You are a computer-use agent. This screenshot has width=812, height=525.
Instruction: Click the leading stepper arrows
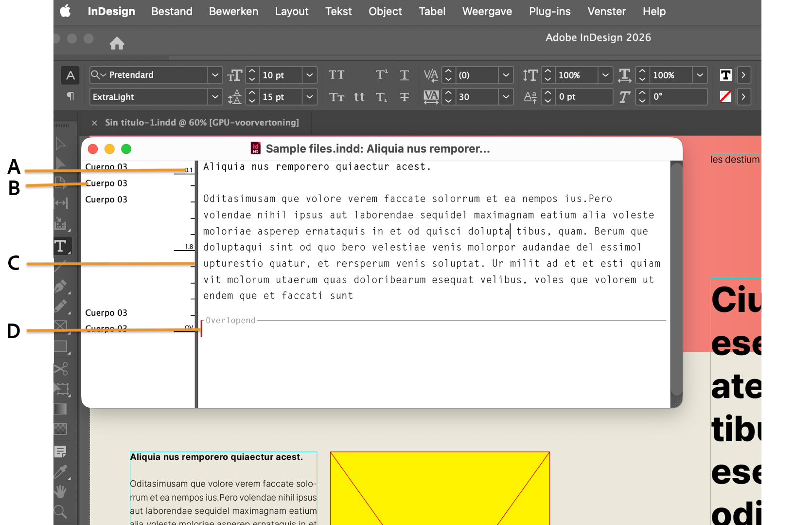coord(252,97)
